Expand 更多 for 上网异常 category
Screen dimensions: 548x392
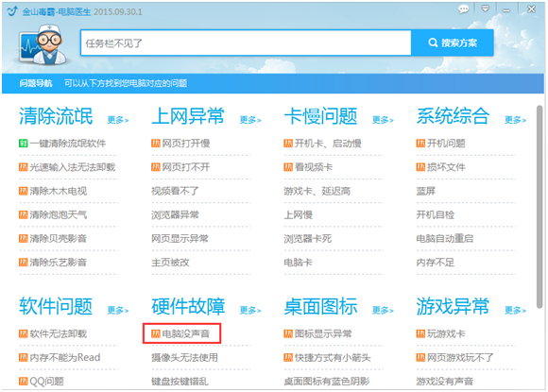(x=250, y=120)
